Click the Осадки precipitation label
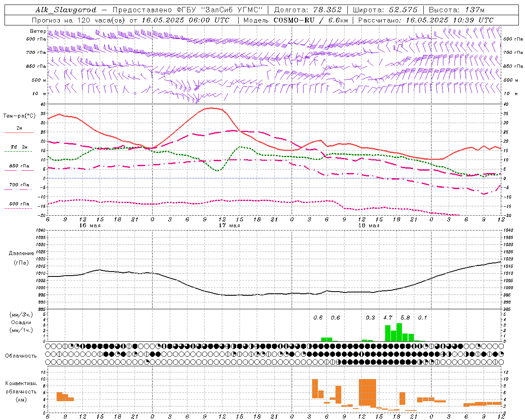525x420 pixels. pyautogui.click(x=21, y=322)
